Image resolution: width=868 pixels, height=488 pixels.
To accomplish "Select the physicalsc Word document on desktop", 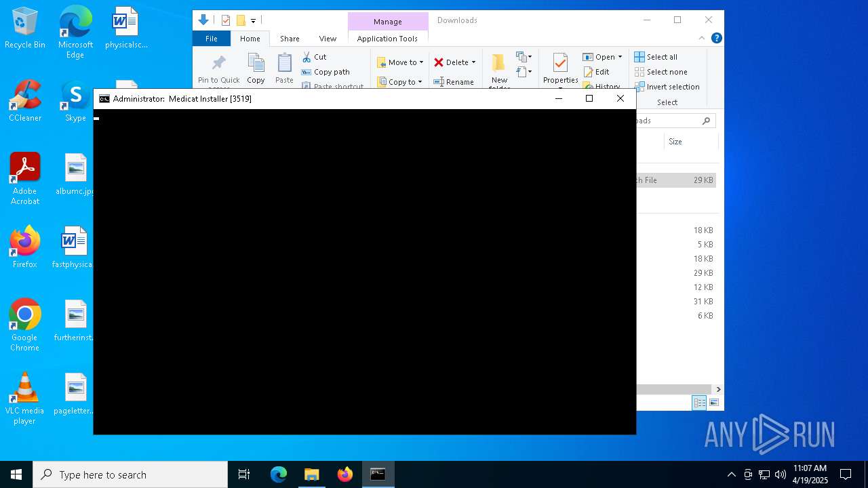I will tap(125, 28).
